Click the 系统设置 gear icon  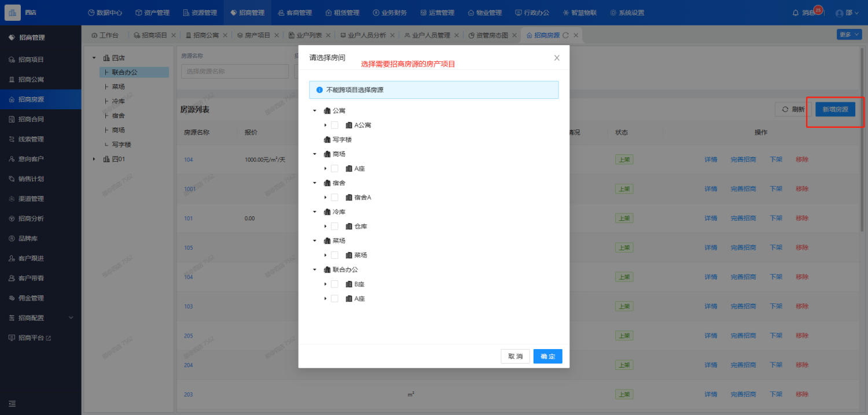(613, 13)
